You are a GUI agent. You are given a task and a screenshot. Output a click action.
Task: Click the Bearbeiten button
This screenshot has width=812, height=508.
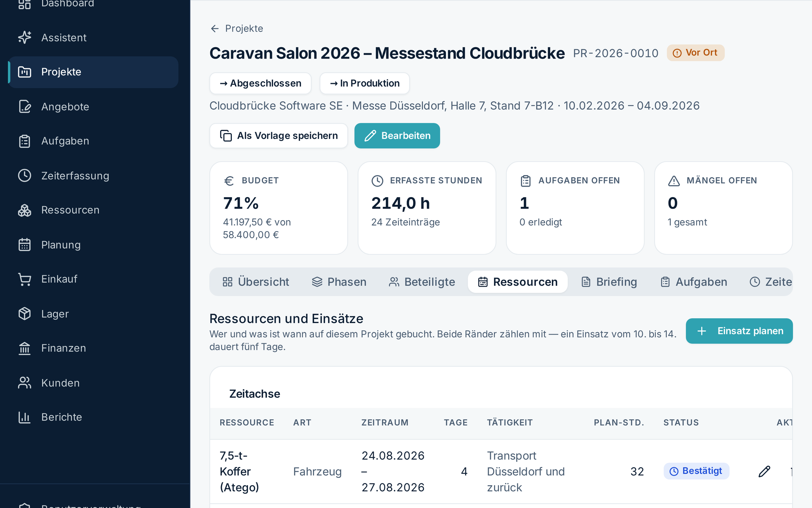click(x=397, y=136)
